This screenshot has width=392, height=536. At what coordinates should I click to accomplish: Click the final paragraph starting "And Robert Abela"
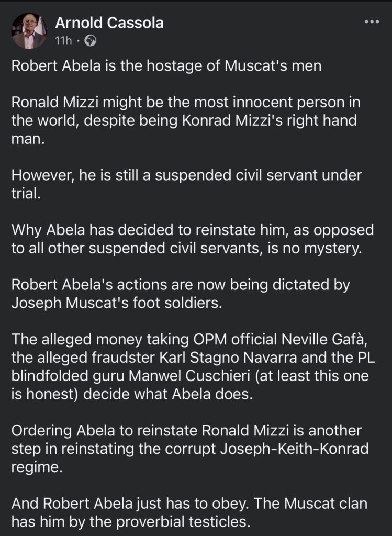pos(189,512)
